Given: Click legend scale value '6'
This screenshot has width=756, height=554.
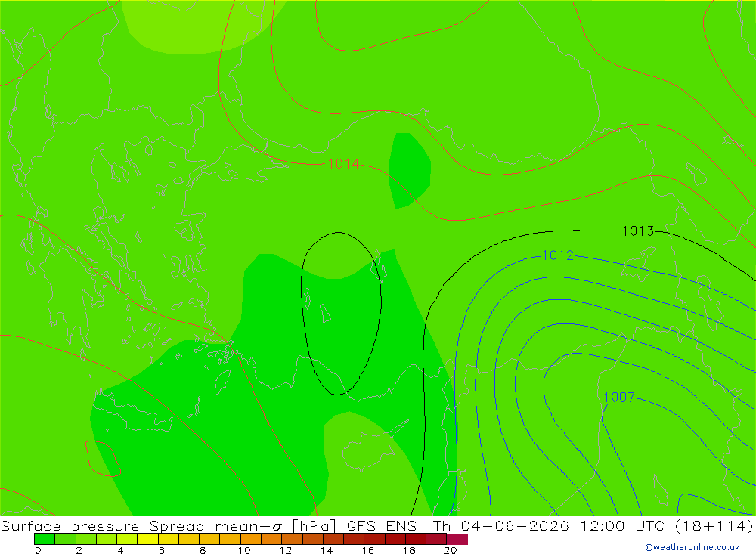Looking at the screenshot, I should pyautogui.click(x=162, y=550).
